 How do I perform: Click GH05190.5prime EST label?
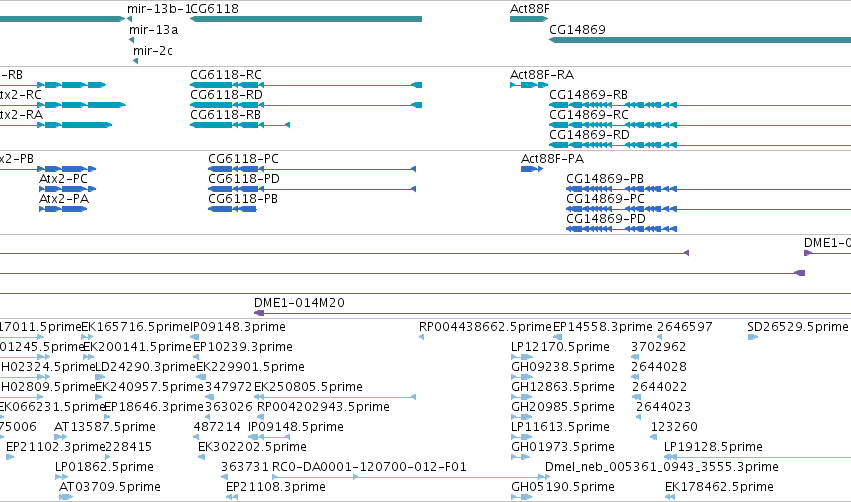click(x=563, y=487)
